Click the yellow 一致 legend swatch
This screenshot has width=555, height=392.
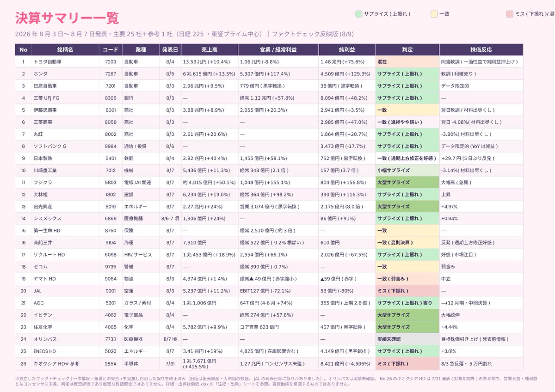tap(434, 14)
